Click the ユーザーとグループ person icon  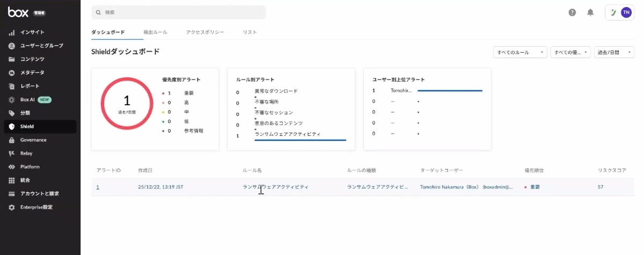[11, 46]
